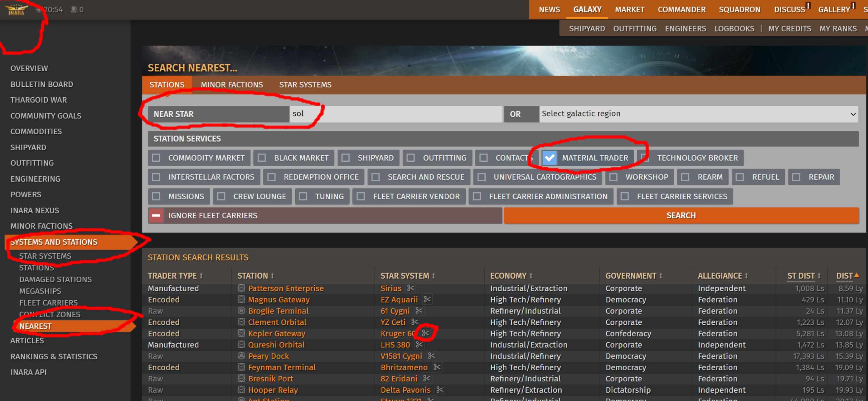
Task: Open the Select galactic region dropdown
Action: click(x=699, y=114)
